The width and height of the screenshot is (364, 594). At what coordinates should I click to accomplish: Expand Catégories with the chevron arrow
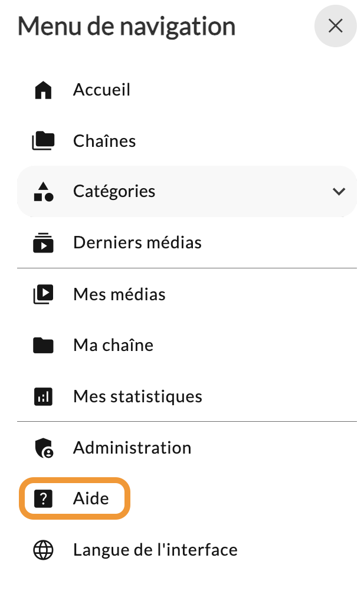coord(339,191)
